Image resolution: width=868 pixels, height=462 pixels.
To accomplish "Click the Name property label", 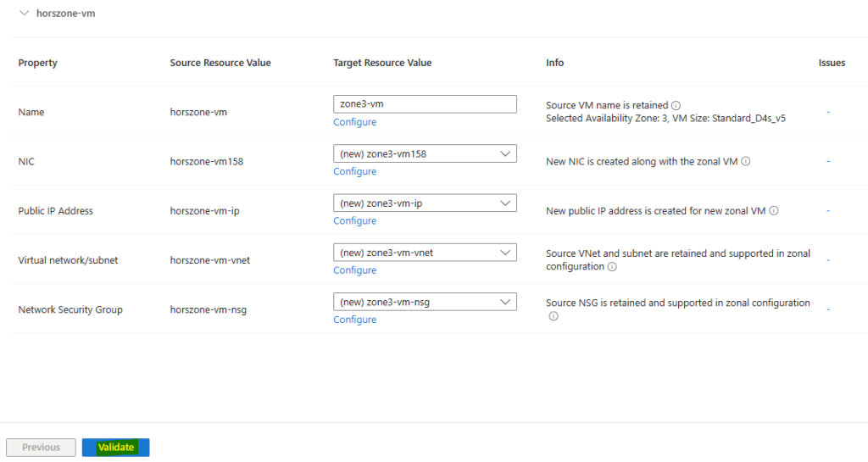I will 31,112.
